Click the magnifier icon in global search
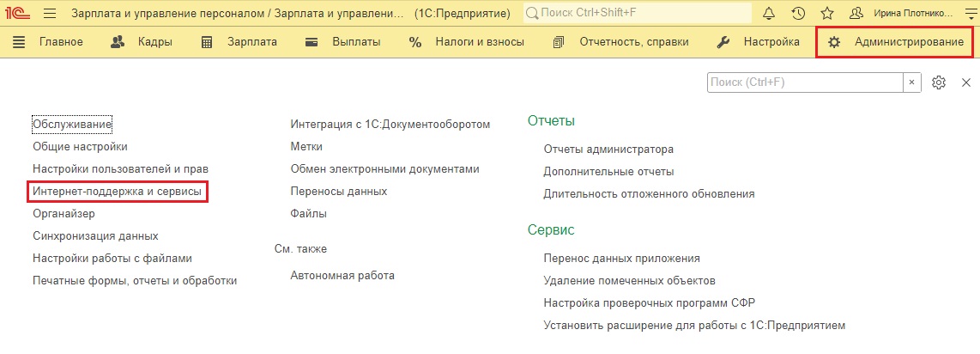Screen dimensions: 980x354 [531, 13]
